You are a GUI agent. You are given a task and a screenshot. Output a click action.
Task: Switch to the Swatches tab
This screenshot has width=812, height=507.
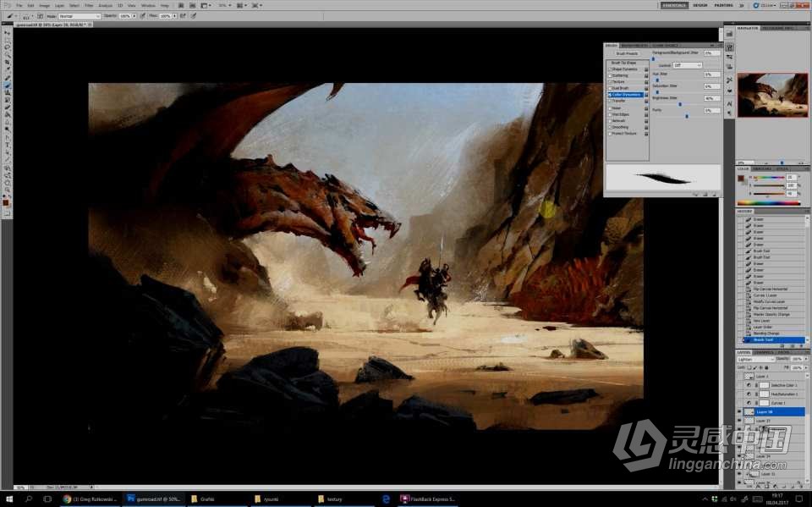click(762, 168)
